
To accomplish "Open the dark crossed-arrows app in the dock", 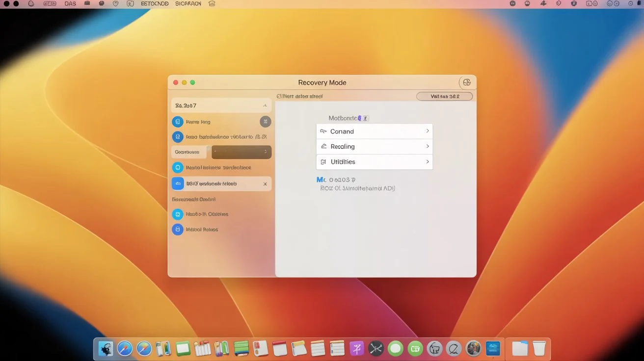I will tap(376, 349).
